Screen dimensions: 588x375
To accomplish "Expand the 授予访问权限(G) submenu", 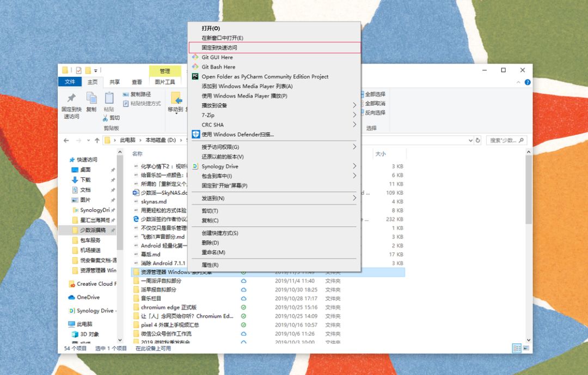I will tap(274, 147).
